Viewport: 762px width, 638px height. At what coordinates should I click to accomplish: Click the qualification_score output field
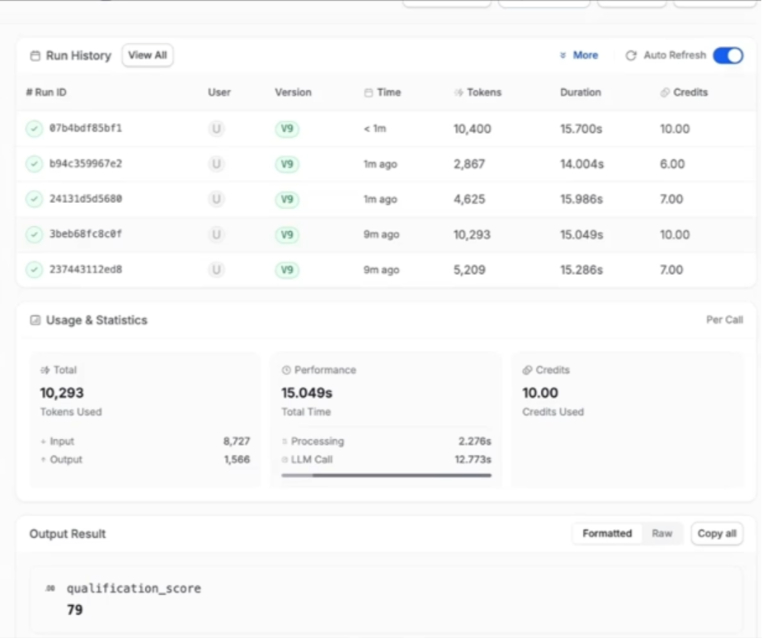pos(133,589)
